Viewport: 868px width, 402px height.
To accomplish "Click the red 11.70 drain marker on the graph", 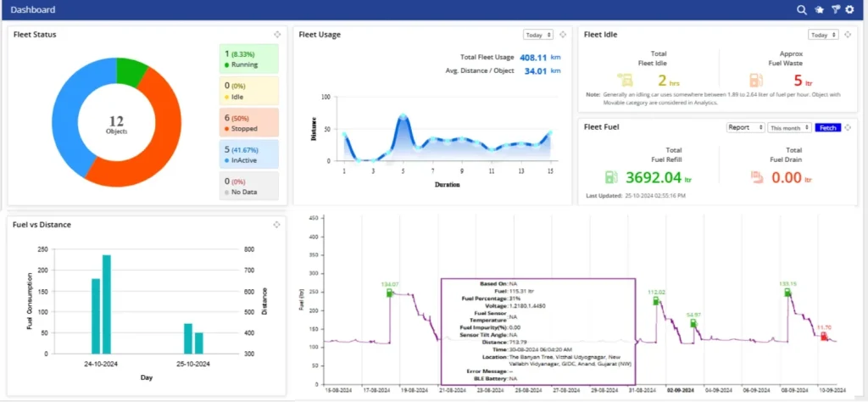I will (x=824, y=336).
